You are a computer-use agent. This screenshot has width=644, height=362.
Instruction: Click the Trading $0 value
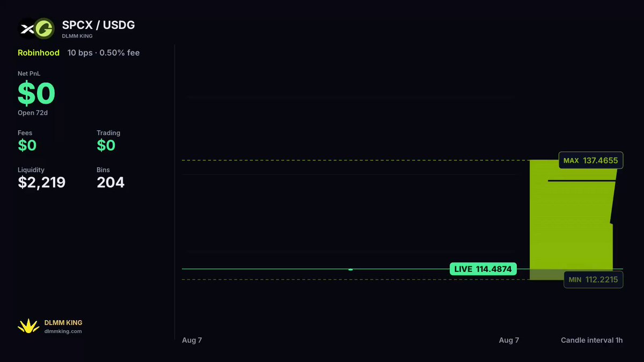(106, 145)
